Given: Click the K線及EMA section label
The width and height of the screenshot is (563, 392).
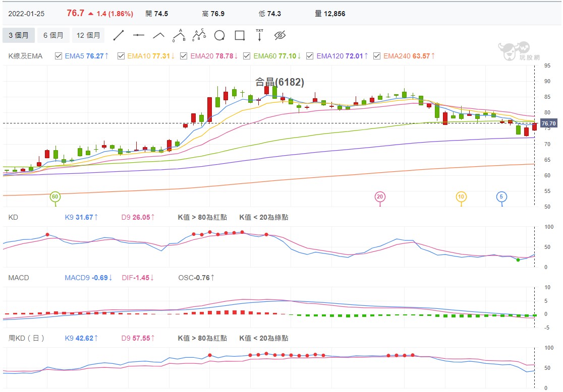Looking at the screenshot, I should point(26,56).
